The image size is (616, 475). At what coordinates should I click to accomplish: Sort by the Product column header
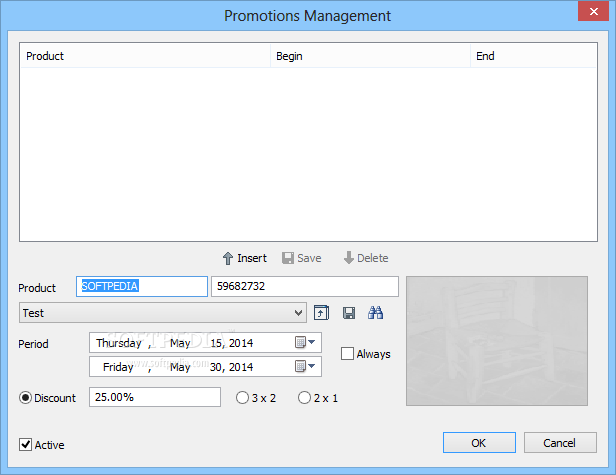point(144,56)
